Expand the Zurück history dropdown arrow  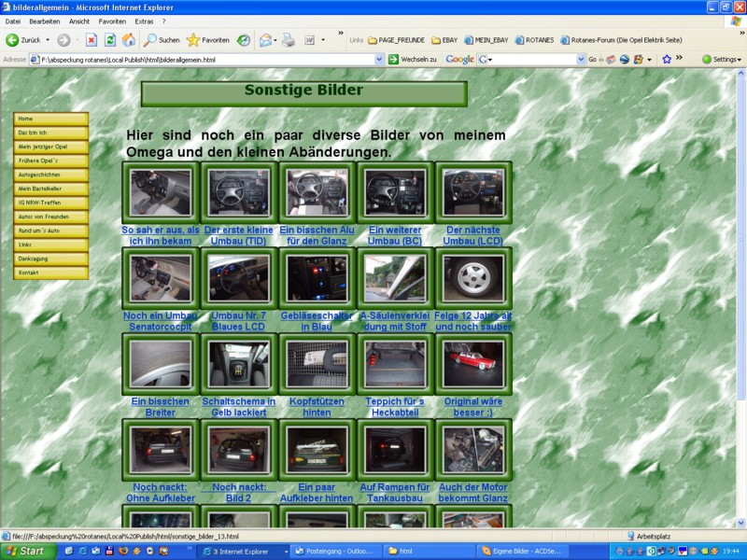click(x=48, y=40)
